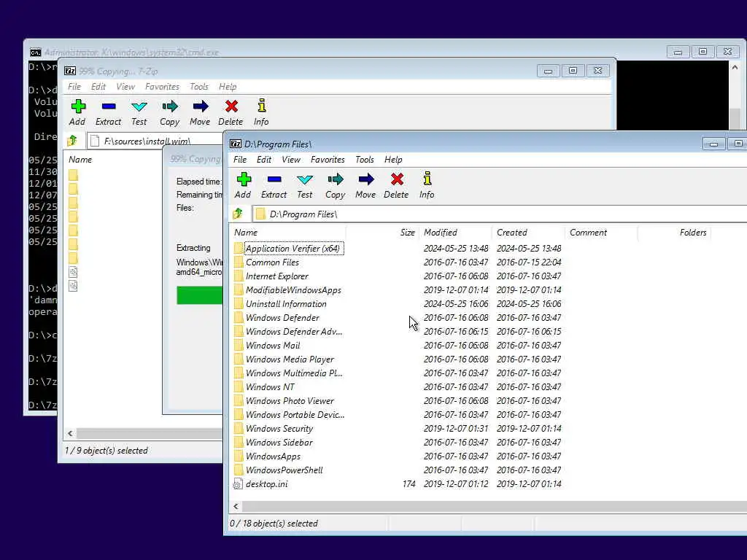Click "0 / 18 object(s) selected" status text
Viewport: 747px width, 560px height.
[x=274, y=524]
